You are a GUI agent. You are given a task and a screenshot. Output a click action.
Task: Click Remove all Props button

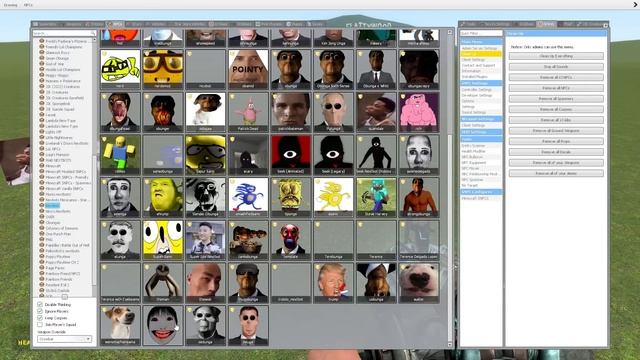(x=556, y=141)
